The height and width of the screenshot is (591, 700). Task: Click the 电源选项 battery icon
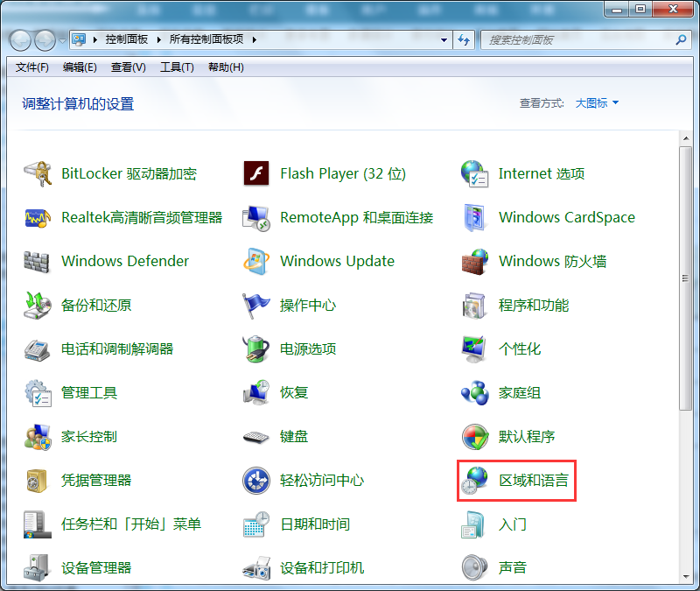click(x=255, y=348)
